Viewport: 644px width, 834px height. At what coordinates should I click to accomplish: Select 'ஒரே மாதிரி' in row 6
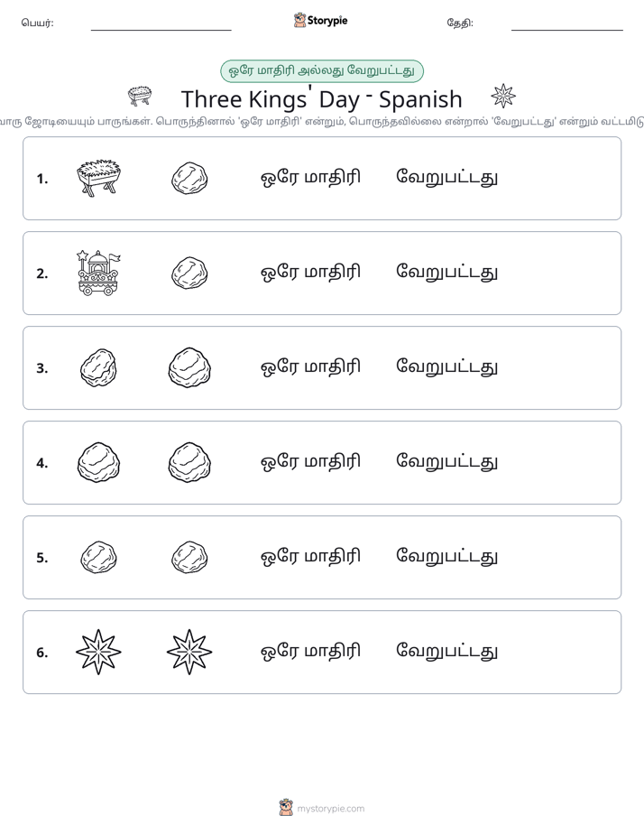311,652
